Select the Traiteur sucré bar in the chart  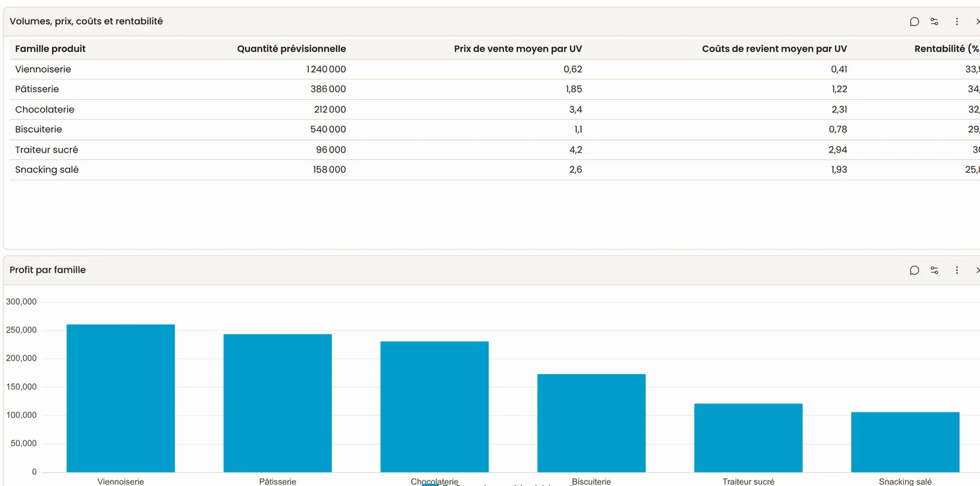coord(748,438)
